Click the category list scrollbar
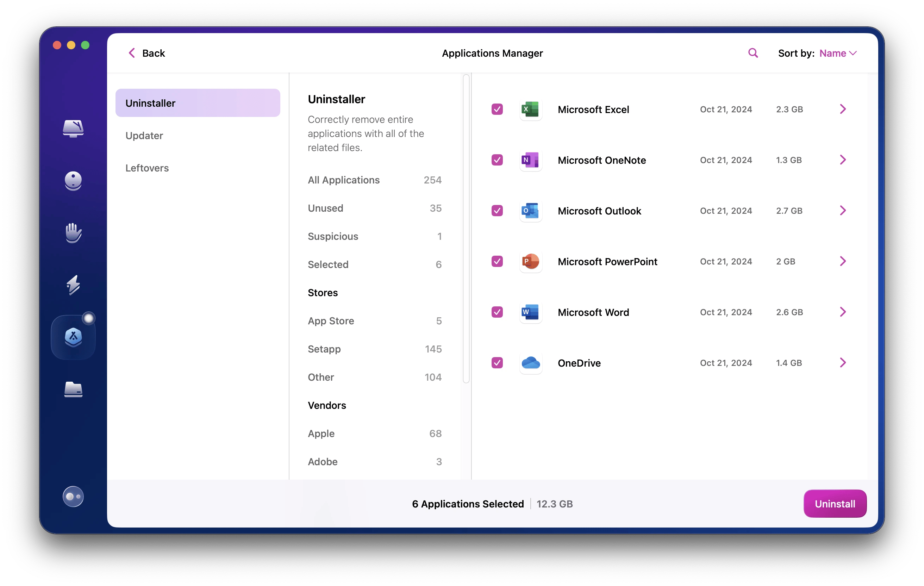Viewport: 924px width, 586px height. point(466,229)
